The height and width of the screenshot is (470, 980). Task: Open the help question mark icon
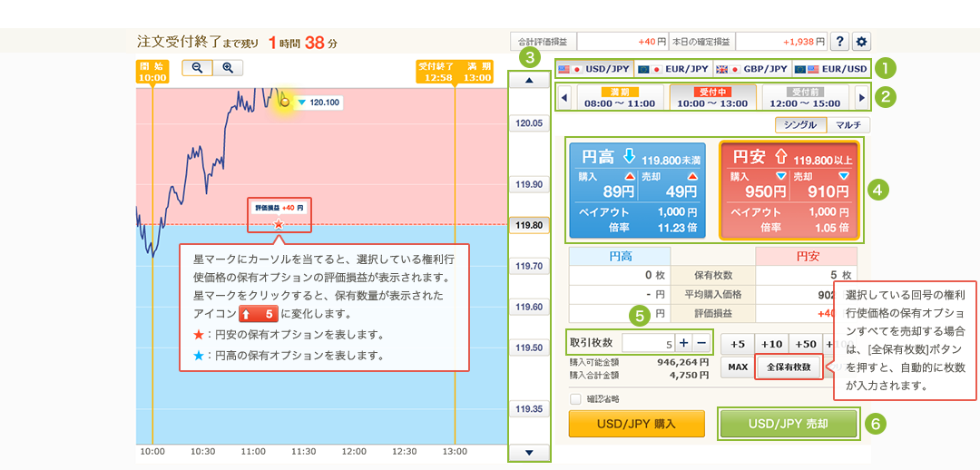pyautogui.click(x=840, y=42)
